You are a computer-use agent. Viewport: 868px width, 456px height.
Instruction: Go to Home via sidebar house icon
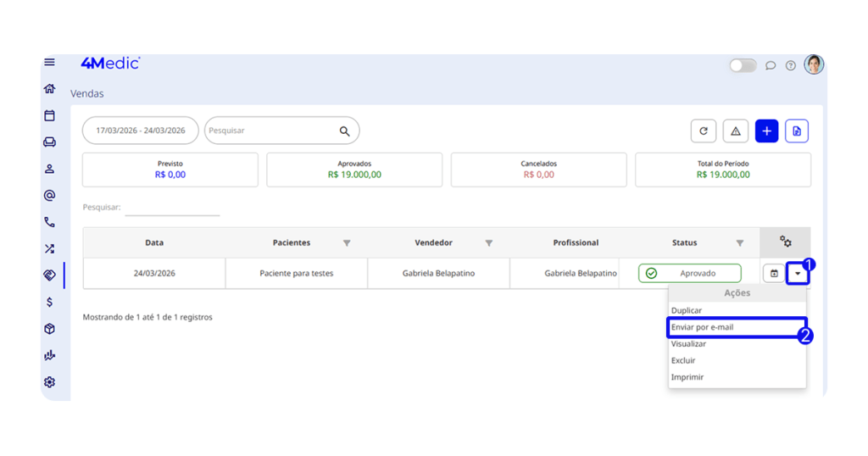(49, 89)
